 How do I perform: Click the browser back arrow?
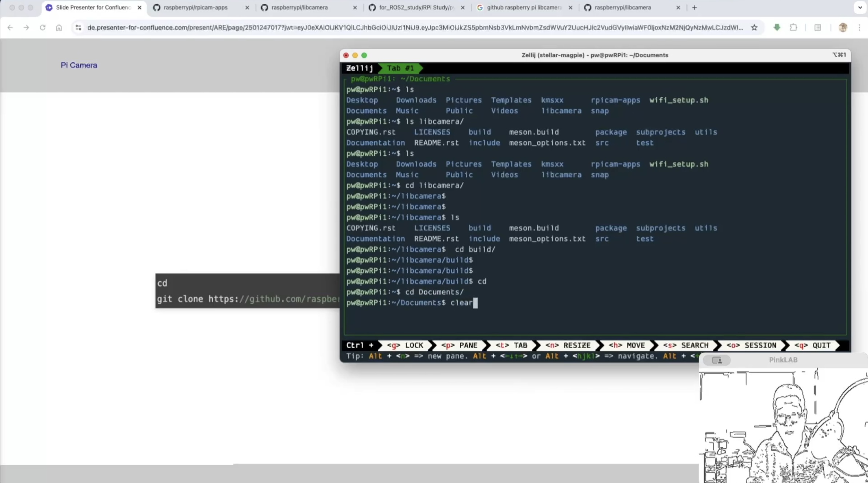10,28
